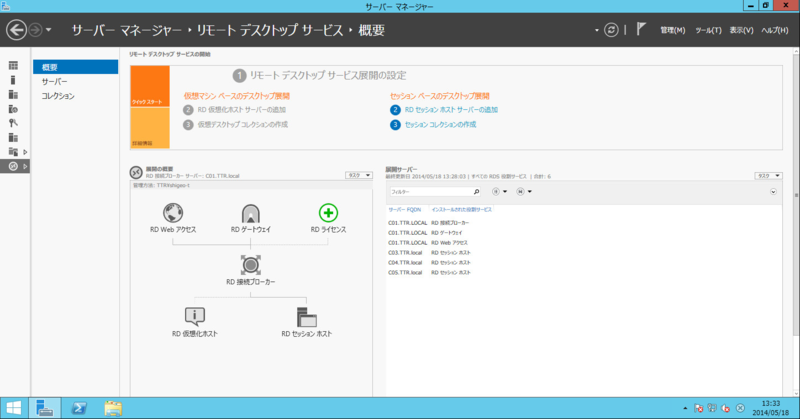
Task: Click the サーバー マネージャー breadcrumb
Action: pos(127,30)
